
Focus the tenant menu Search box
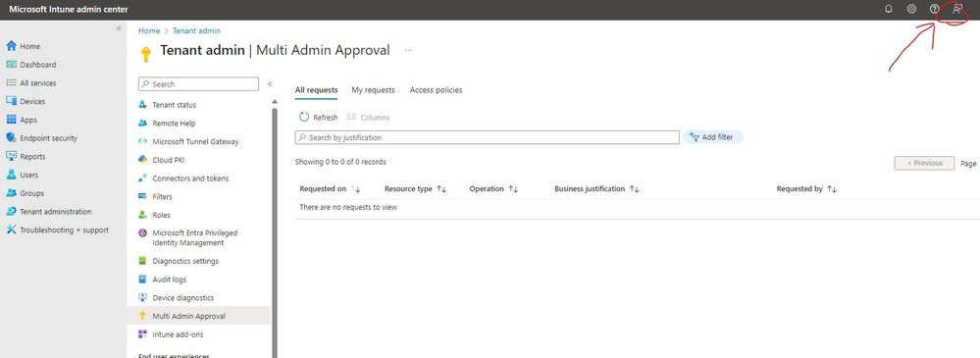198,83
